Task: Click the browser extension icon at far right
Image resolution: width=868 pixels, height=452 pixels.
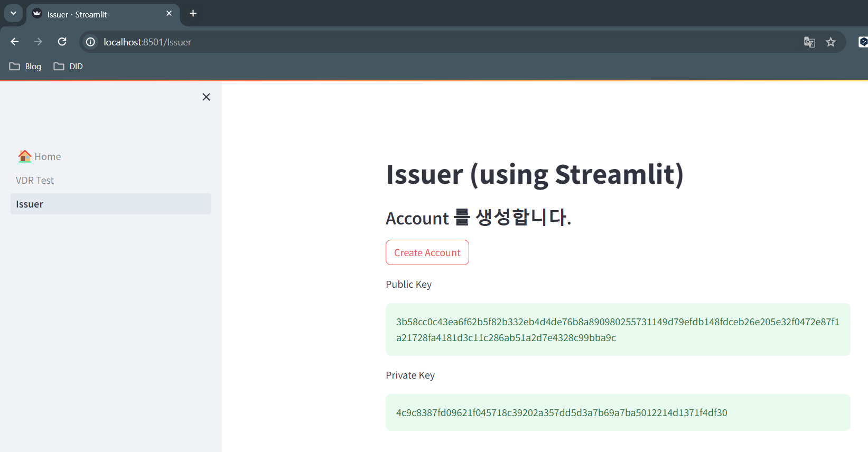Action: [863, 42]
